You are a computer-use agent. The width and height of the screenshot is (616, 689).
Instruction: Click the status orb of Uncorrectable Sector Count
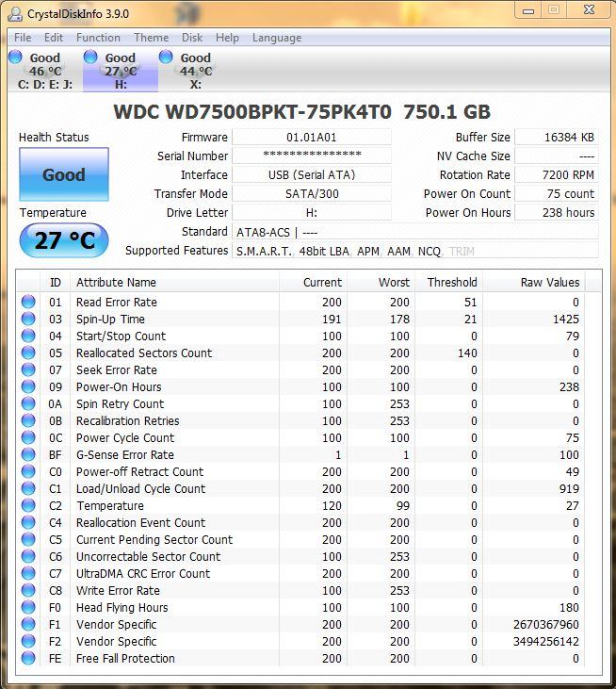[28, 556]
